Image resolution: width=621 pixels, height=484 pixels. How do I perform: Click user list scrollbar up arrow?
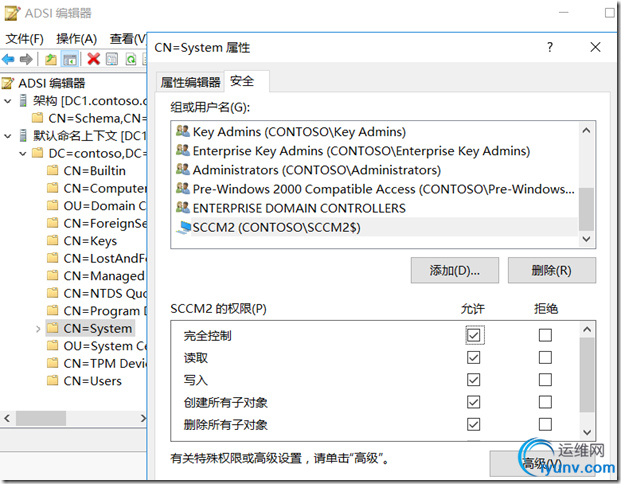[x=587, y=130]
